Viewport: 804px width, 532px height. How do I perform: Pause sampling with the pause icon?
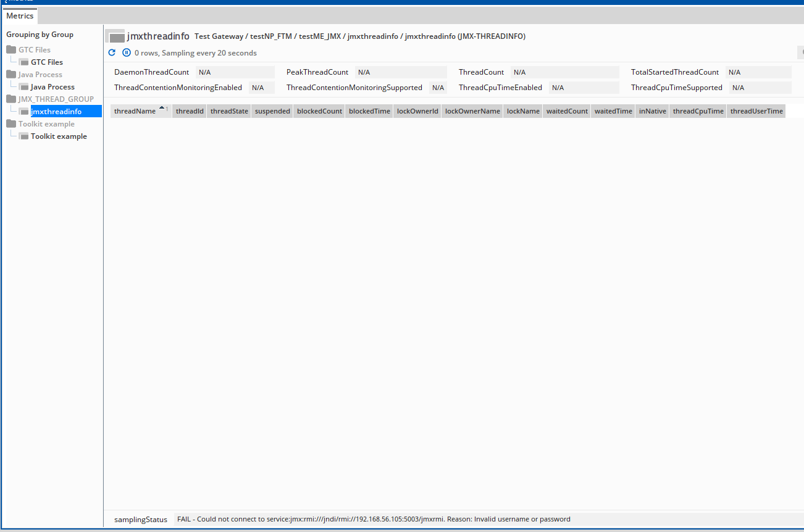point(127,53)
